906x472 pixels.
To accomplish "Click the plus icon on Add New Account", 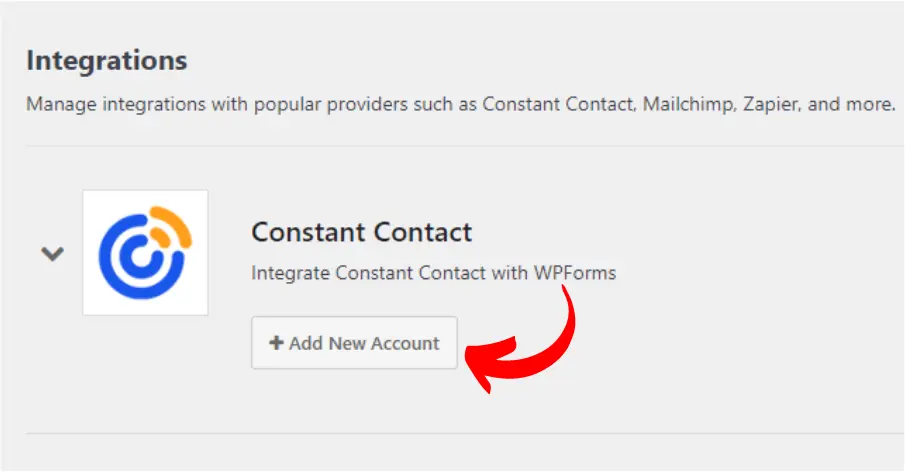I will point(276,343).
